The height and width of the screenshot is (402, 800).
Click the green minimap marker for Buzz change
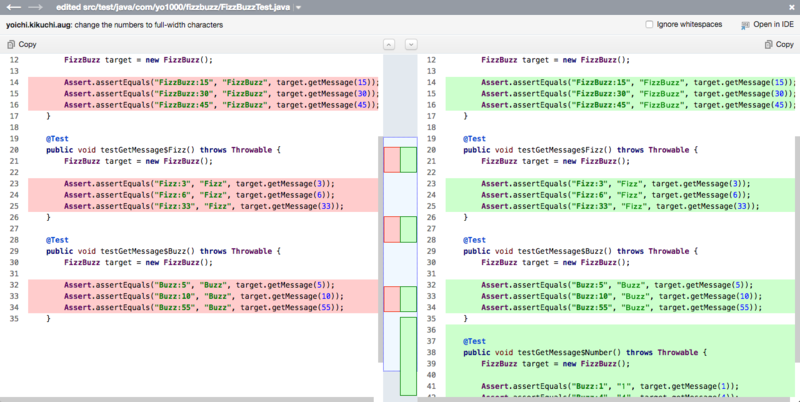coord(408,299)
